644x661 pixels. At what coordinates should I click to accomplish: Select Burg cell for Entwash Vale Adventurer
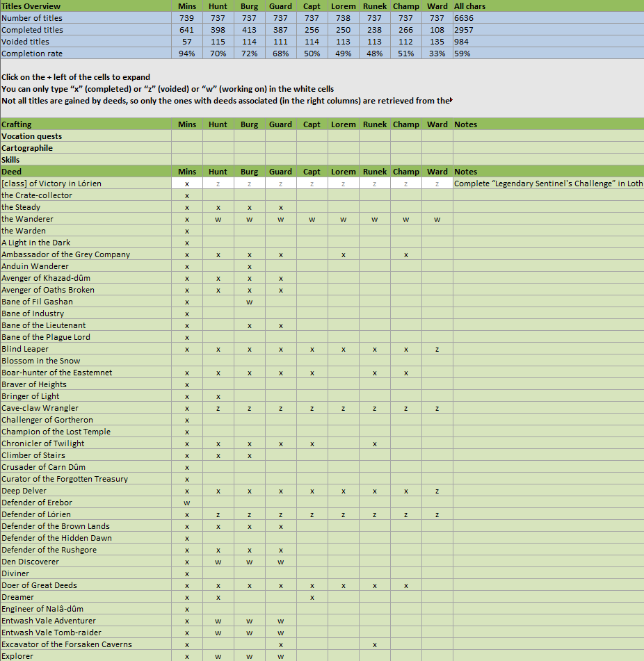coord(249,620)
